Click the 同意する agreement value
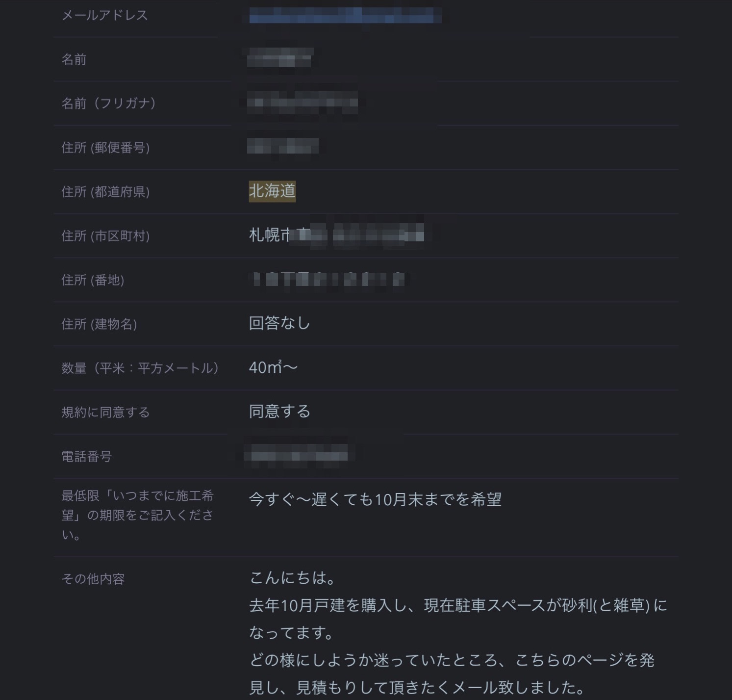Screen dimensions: 732x700 click(279, 411)
